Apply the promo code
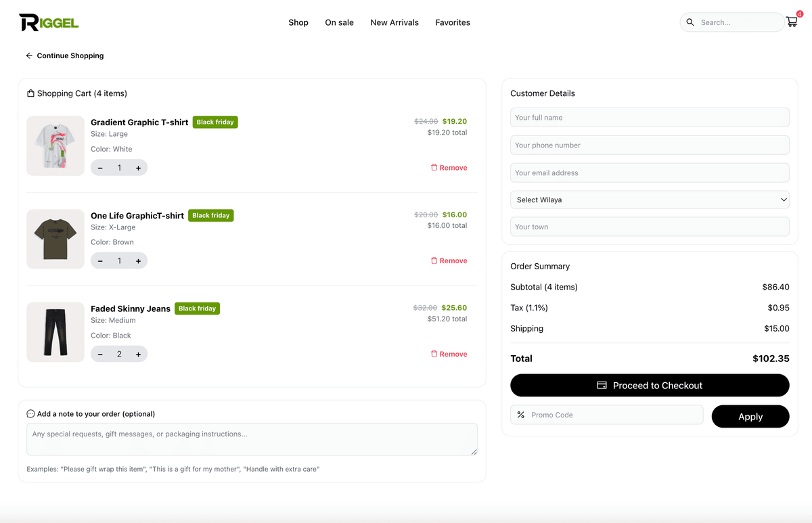The width and height of the screenshot is (812, 523). tap(750, 417)
